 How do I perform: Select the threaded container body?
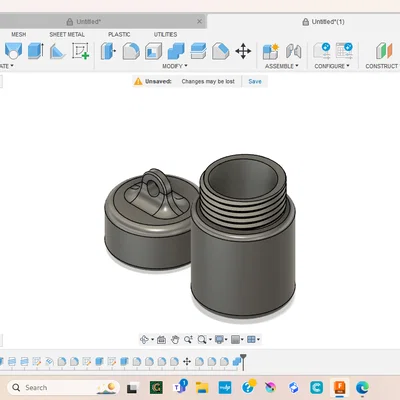pos(243,237)
